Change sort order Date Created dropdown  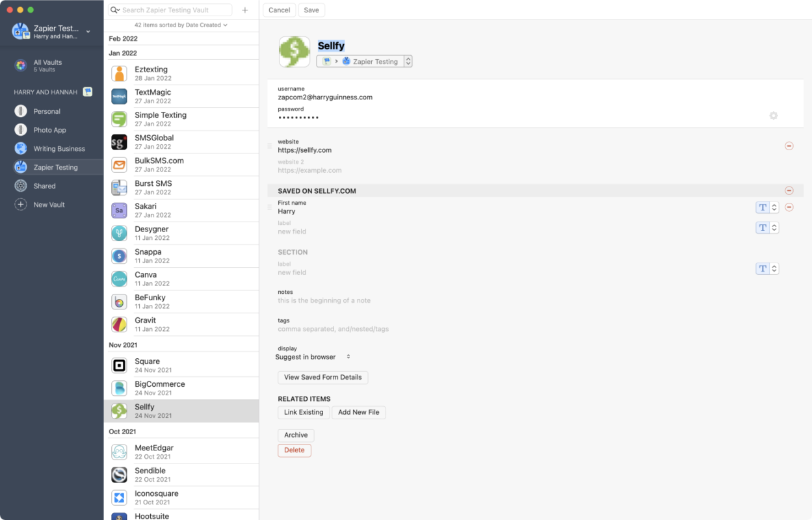[181, 25]
